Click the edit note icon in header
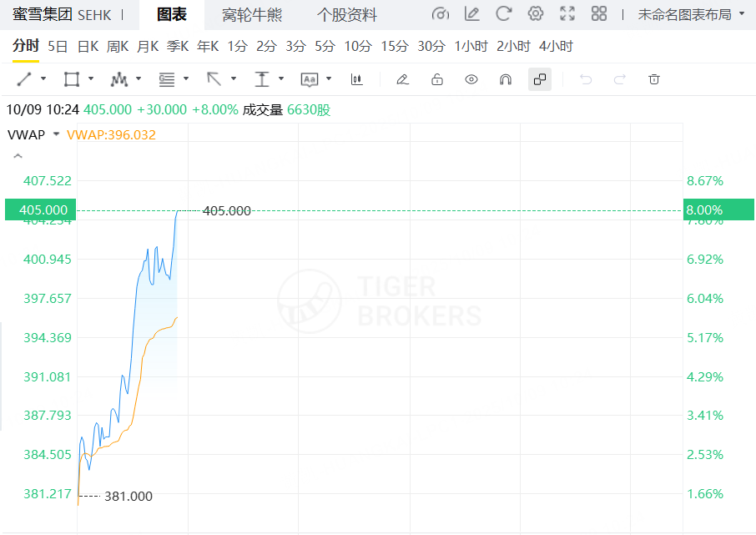 coord(472,14)
